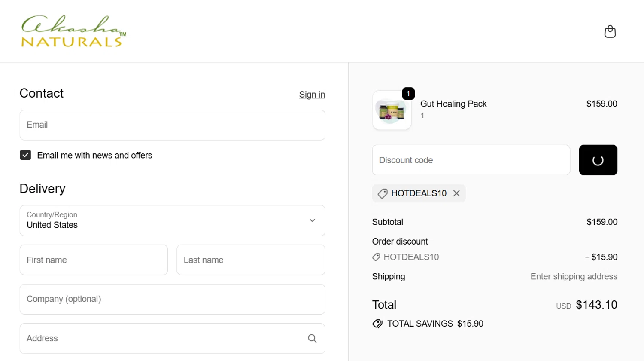The width and height of the screenshot is (644, 361).
Task: Click the Gut Healing Pack product name
Action: click(453, 104)
